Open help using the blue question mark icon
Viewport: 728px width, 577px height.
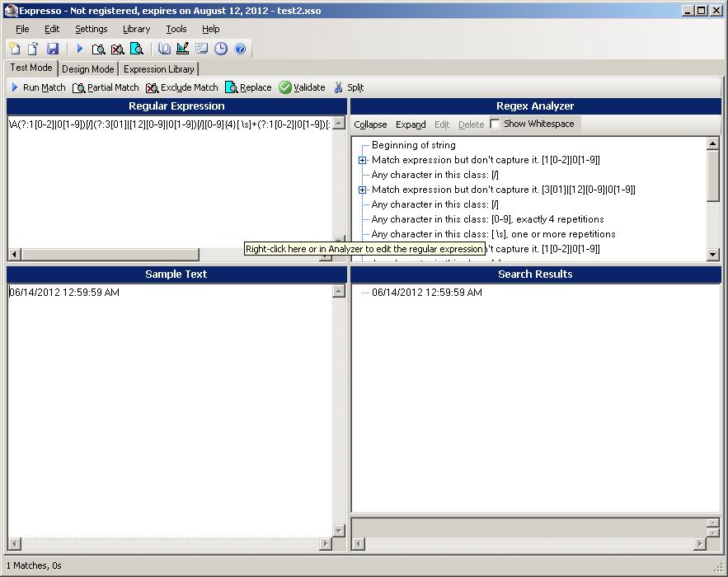coord(239,49)
